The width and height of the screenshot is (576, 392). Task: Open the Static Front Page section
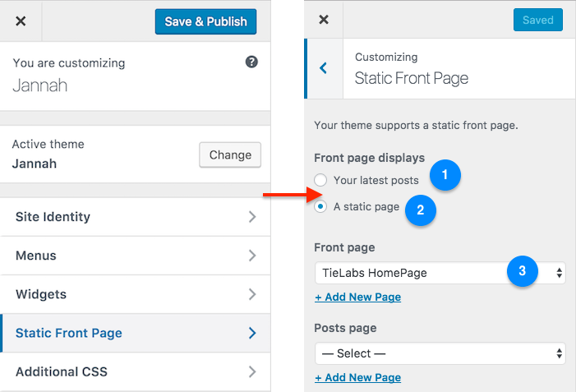[x=136, y=333]
